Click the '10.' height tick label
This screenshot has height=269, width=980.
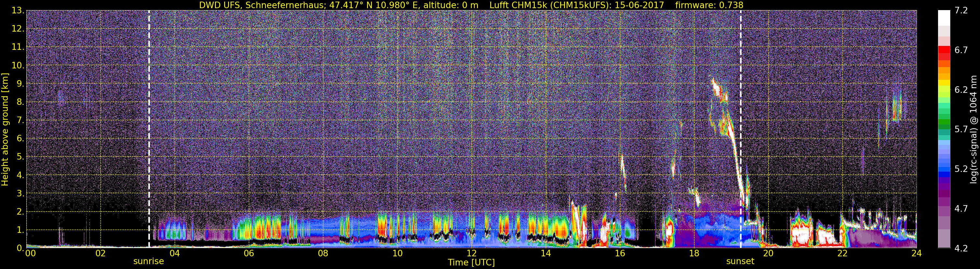coord(18,65)
